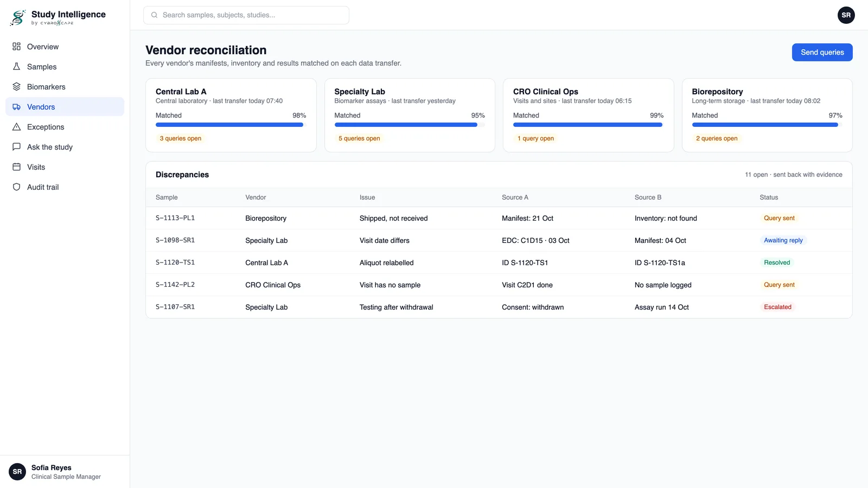
Task: Click the Vendors truck icon
Action: pyautogui.click(x=16, y=107)
